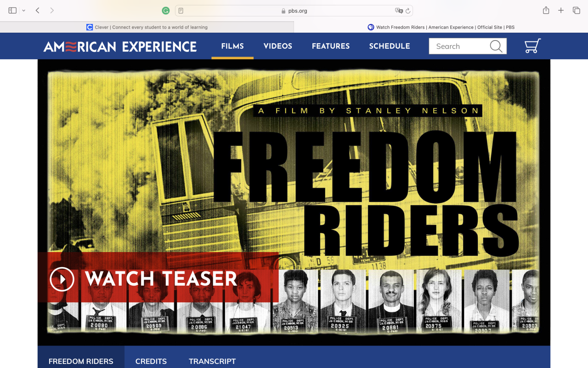Select the FREEDOM RIDERS section tab
This screenshot has height=368, width=588.
coord(81,361)
